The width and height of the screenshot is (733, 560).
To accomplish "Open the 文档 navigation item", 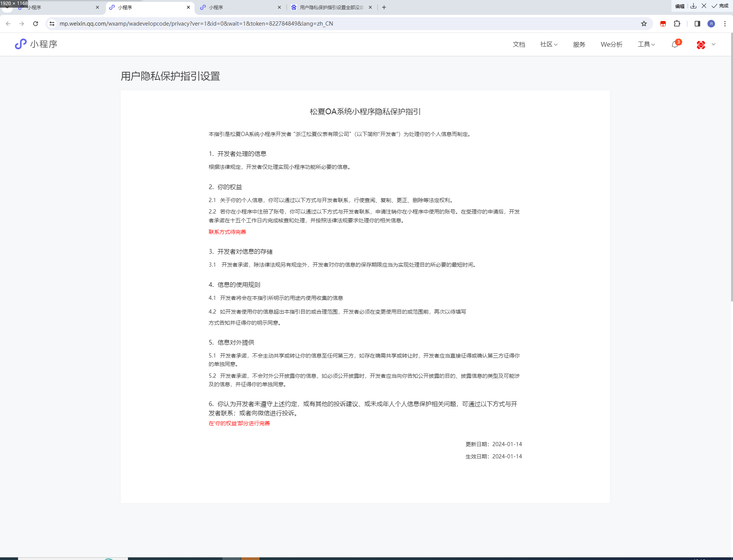I will pos(519,44).
